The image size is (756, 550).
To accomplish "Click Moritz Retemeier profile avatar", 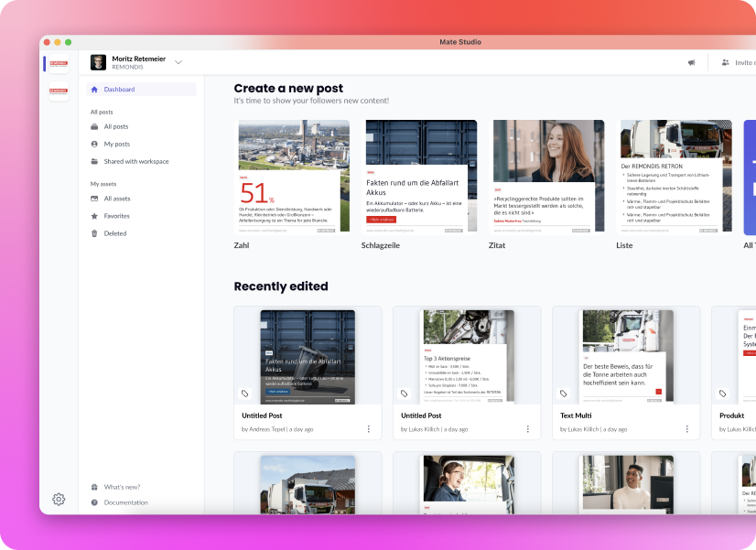I will (x=98, y=62).
